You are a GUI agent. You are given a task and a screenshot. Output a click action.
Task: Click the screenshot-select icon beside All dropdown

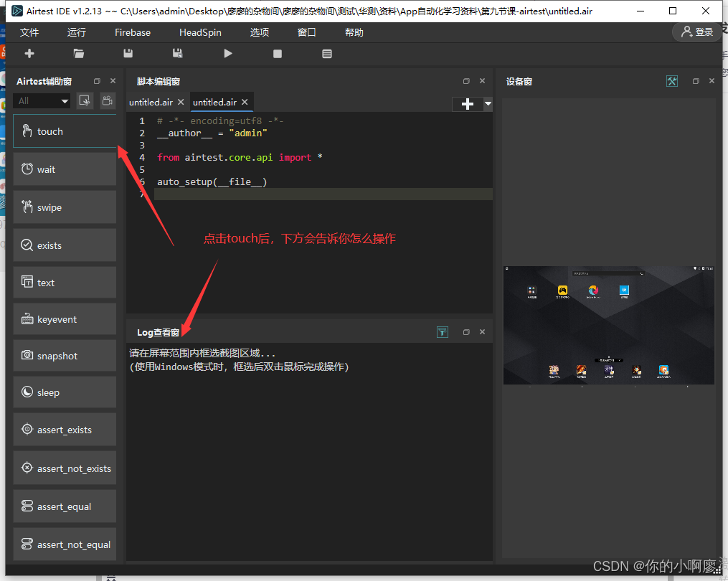(85, 101)
